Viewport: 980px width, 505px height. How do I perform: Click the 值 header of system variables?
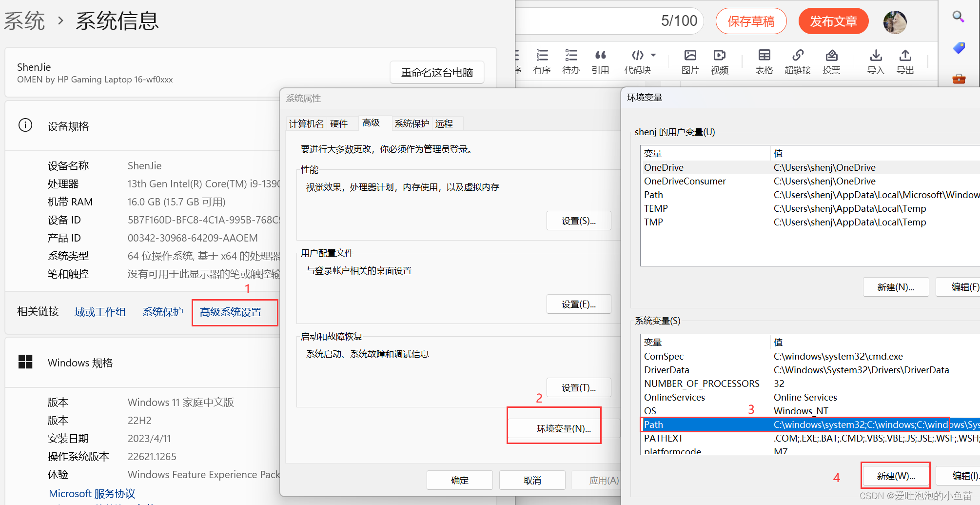pos(876,342)
